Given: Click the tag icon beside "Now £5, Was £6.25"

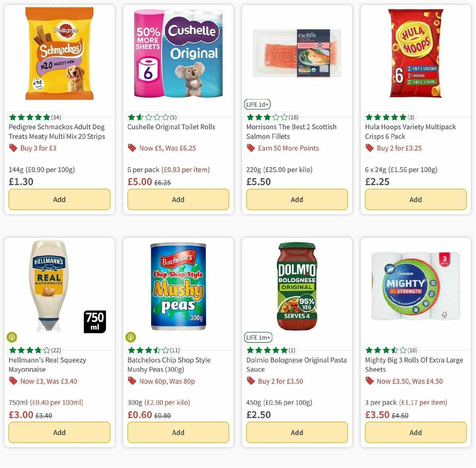Looking at the screenshot, I should 131,148.
